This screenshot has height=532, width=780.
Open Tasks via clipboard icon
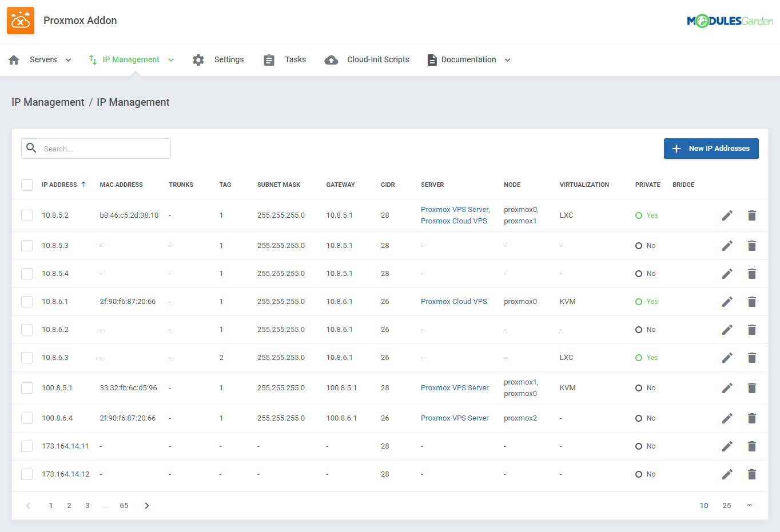[269, 59]
